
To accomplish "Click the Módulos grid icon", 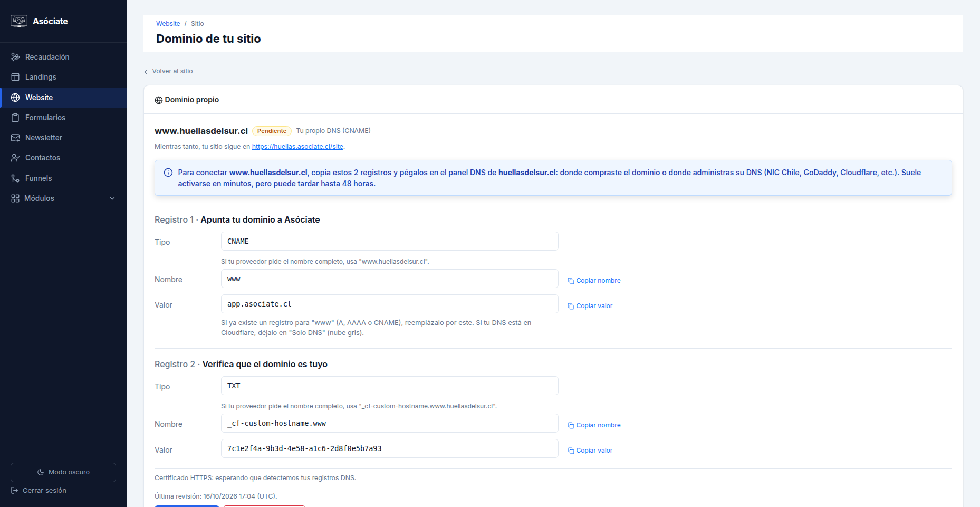I will pyautogui.click(x=15, y=198).
